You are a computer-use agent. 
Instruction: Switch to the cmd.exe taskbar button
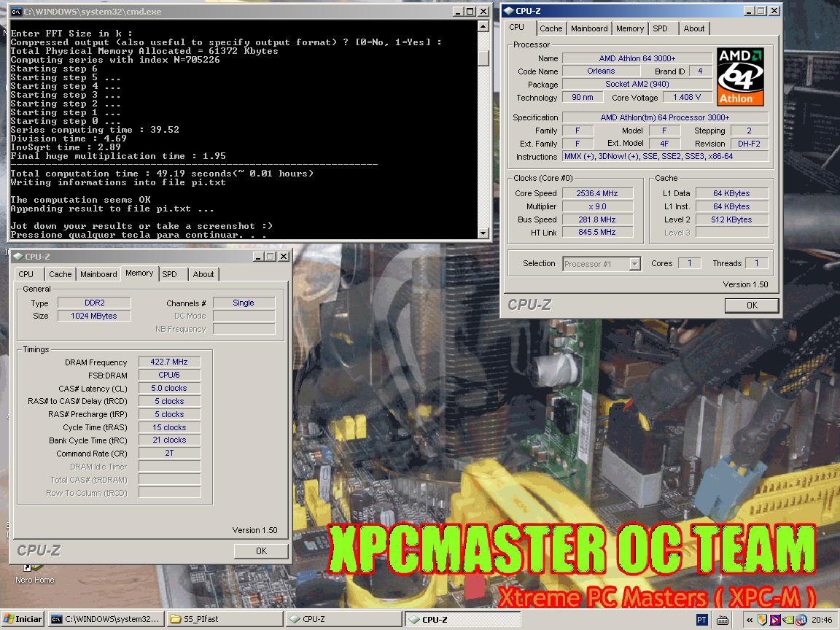click(106, 619)
